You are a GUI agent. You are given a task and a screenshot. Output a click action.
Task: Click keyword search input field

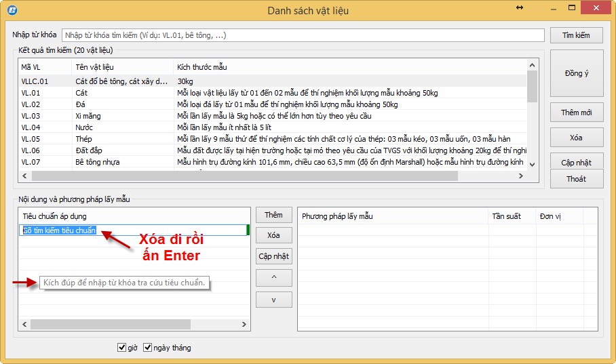(303, 35)
